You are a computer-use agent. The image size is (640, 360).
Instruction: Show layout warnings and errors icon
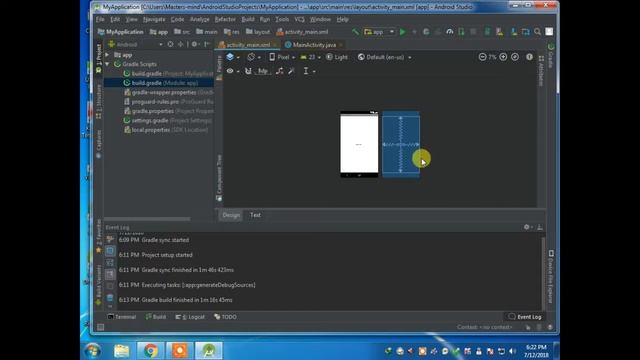click(529, 57)
